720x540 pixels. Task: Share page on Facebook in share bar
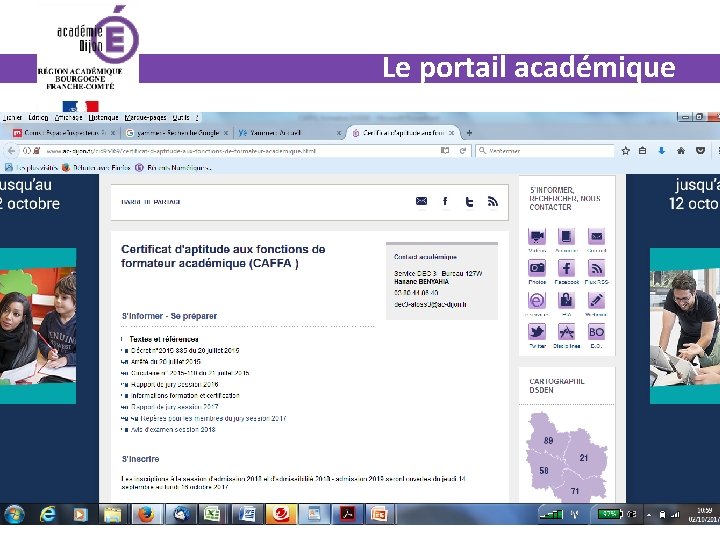pyautogui.click(x=445, y=201)
